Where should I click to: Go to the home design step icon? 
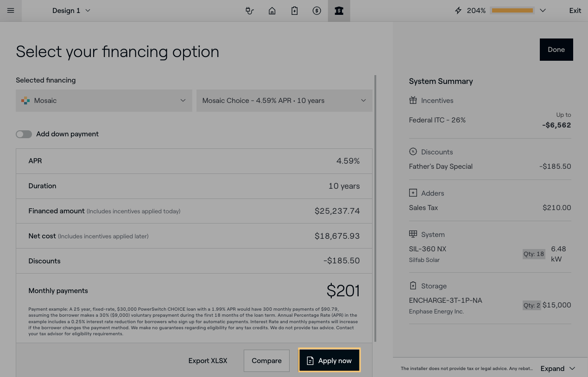pos(272,11)
